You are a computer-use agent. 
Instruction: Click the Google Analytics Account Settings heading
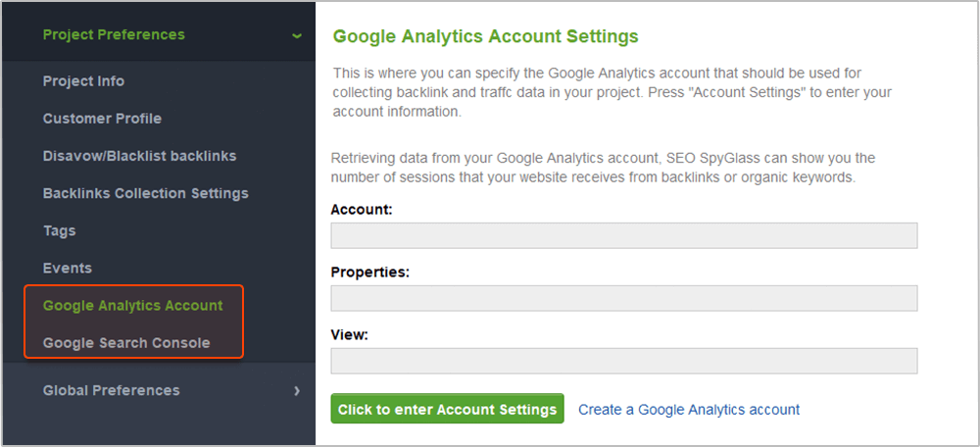pyautogui.click(x=486, y=36)
